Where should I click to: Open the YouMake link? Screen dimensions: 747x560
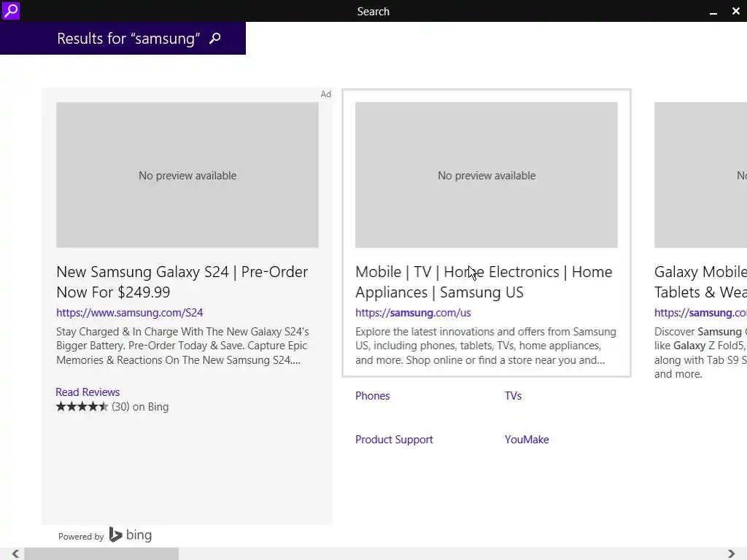527,440
